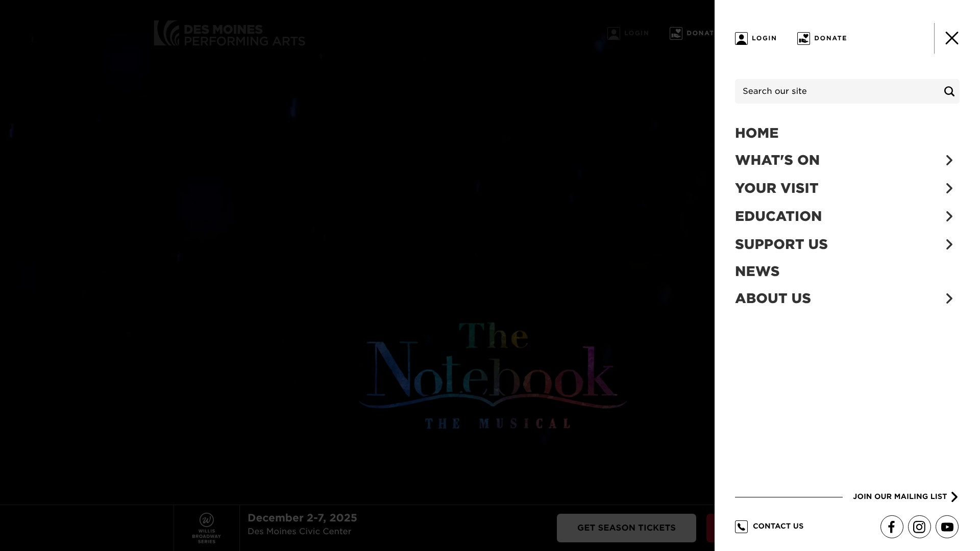Open the YouTube channel icon
980x551 pixels.
(947, 527)
